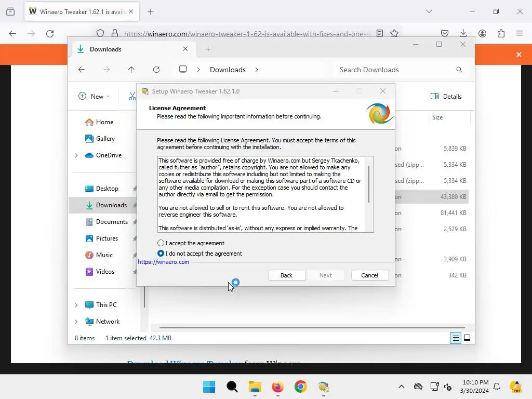The height and width of the screenshot is (399, 532).
Task: Select "I accept the agreement" radio button
Action: coord(161,243)
